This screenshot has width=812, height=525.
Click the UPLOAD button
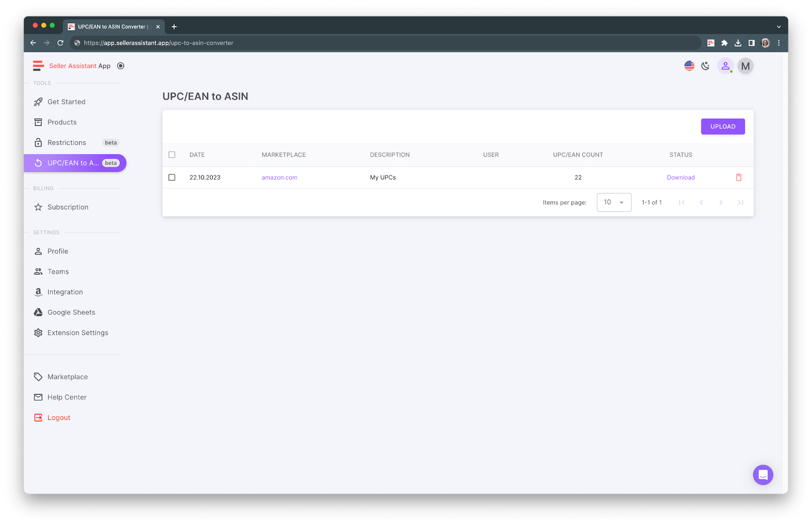(x=723, y=126)
